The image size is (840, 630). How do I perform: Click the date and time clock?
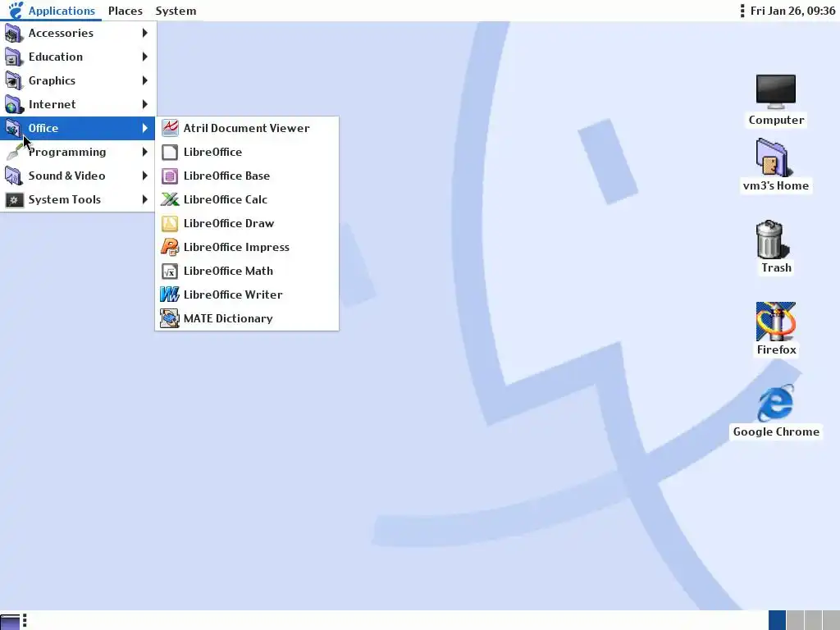tap(792, 11)
